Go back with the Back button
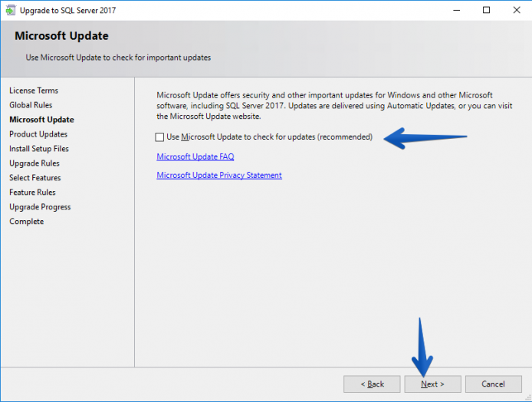 tap(372, 384)
